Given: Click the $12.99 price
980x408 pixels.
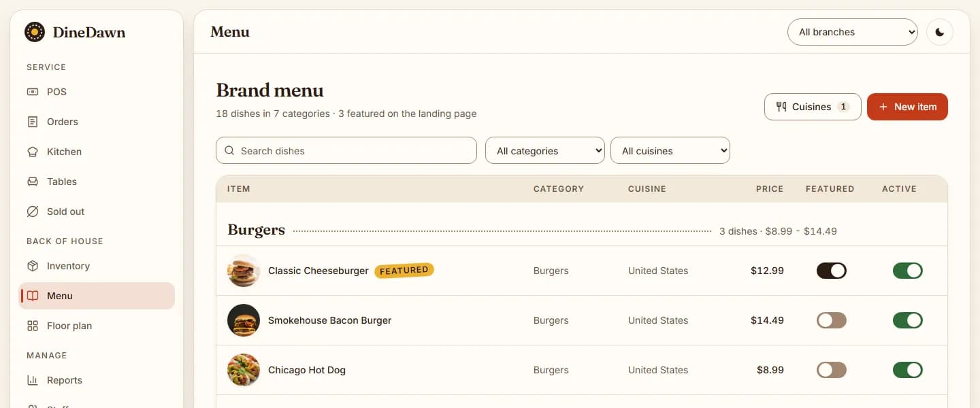Looking at the screenshot, I should pyautogui.click(x=768, y=271).
